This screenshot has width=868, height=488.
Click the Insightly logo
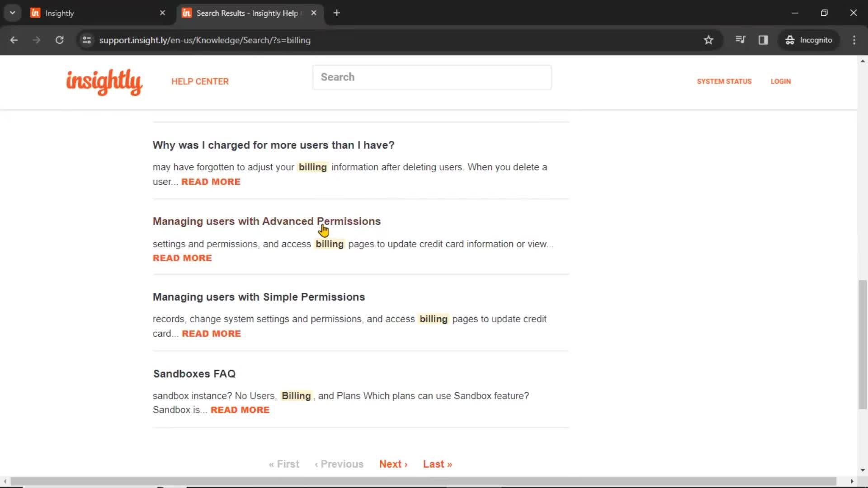click(104, 82)
